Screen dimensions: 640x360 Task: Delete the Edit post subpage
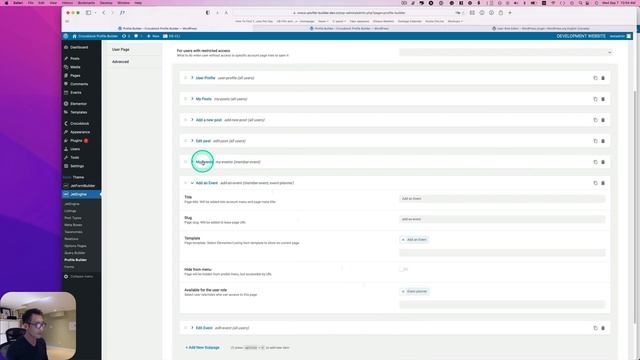pyautogui.click(x=603, y=141)
